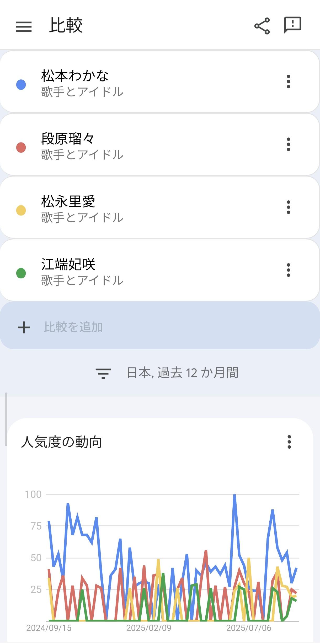The height and width of the screenshot is (644, 320).
Task: Open options for 松本わかな term
Action: pyautogui.click(x=288, y=81)
